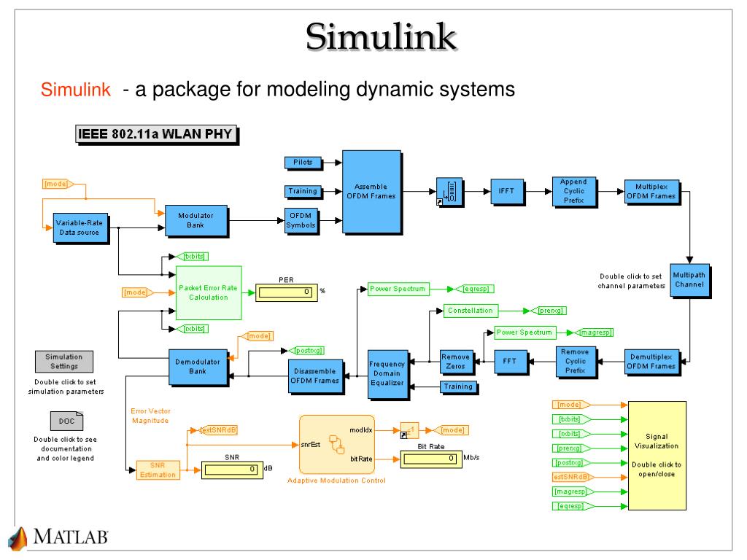
Task: Select the Append Cyclic Prefix block
Action: 574,192
